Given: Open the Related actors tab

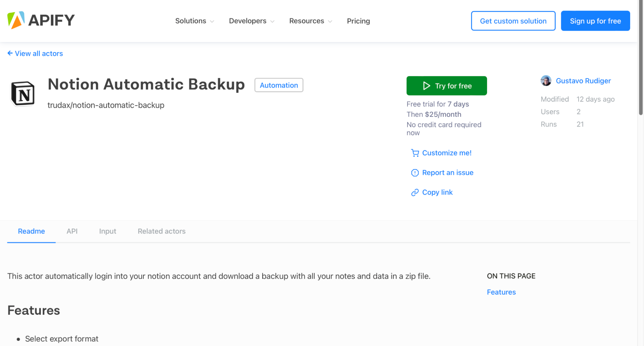Looking at the screenshot, I should (x=161, y=231).
